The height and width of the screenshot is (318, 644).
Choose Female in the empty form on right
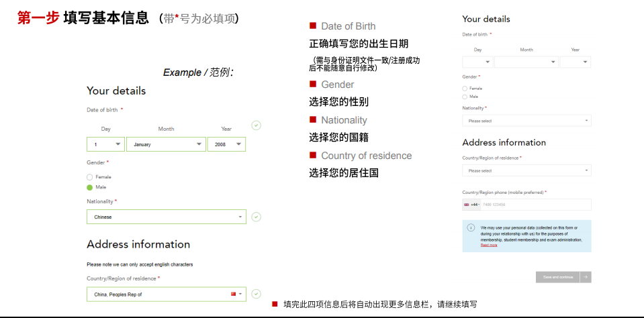tap(465, 89)
